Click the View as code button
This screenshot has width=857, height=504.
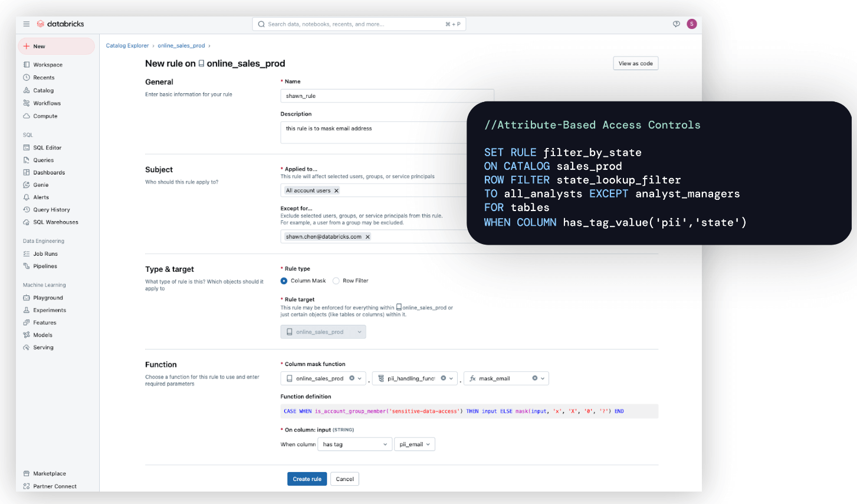[x=635, y=63]
